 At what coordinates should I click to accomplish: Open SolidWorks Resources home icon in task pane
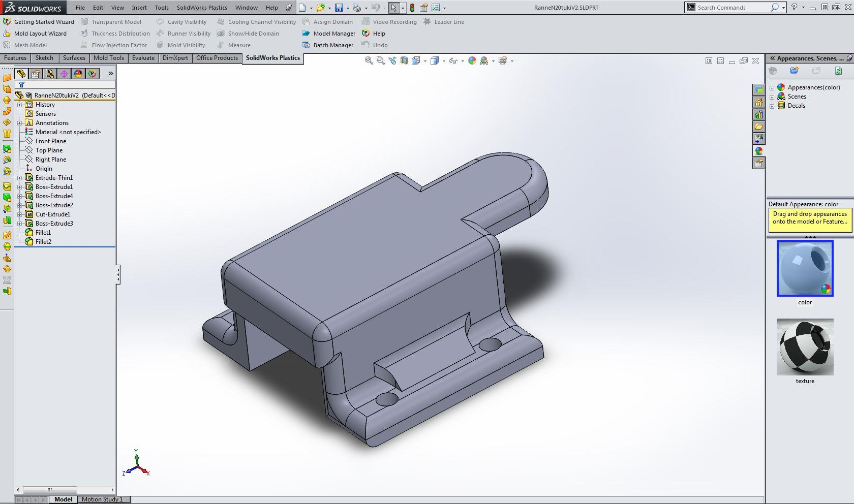coord(758,102)
